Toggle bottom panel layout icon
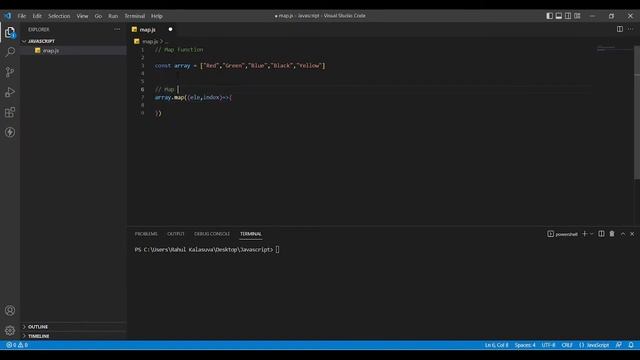This screenshot has height=360, width=640. 559,16
